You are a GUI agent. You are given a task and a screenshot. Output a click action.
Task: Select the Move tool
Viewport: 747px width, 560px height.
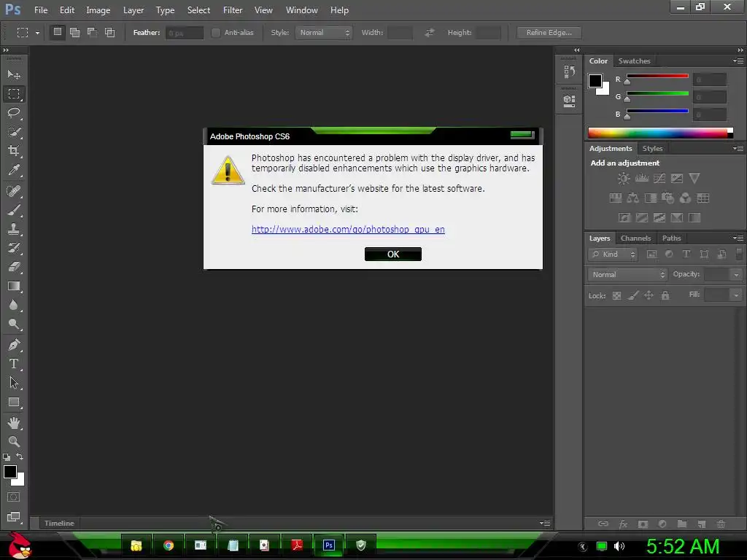point(14,75)
